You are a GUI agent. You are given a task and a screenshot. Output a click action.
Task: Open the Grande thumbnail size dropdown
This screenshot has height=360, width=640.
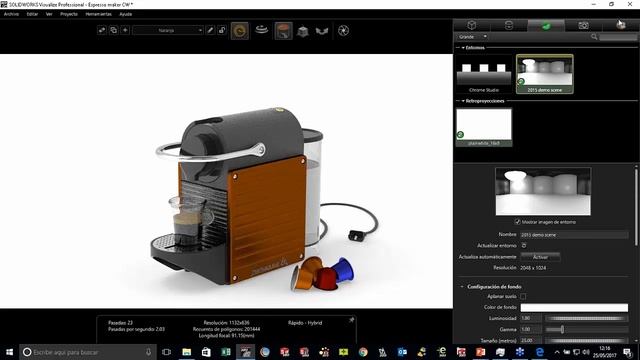(472, 37)
